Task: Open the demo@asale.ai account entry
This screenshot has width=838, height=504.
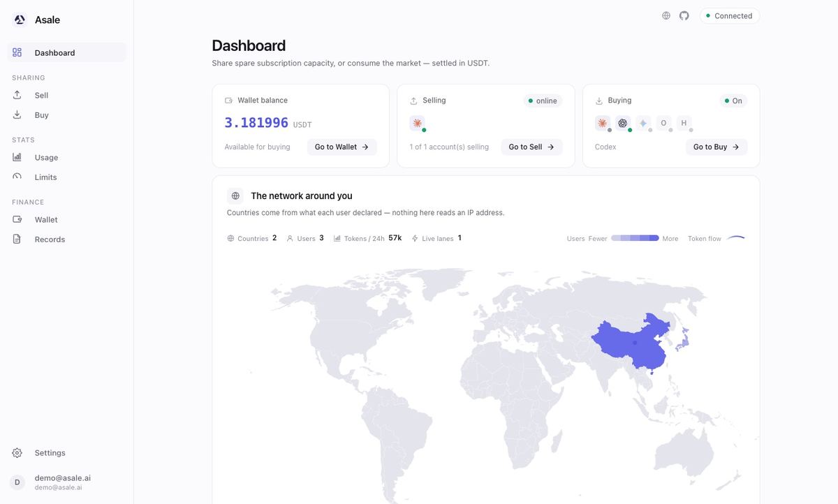Action: (67, 482)
